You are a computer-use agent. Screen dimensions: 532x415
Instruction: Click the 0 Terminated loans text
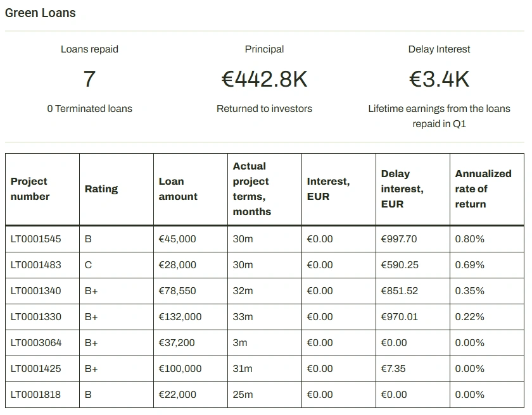89,109
